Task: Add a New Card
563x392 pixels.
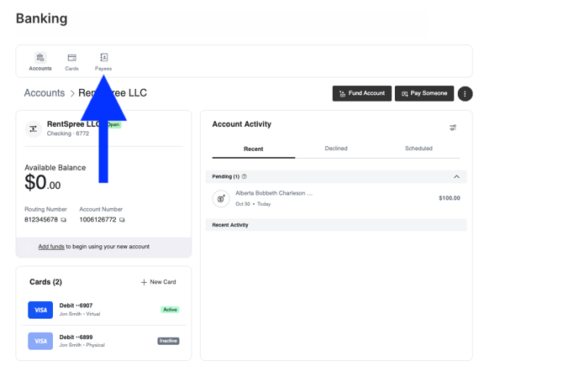Action: [x=158, y=282]
